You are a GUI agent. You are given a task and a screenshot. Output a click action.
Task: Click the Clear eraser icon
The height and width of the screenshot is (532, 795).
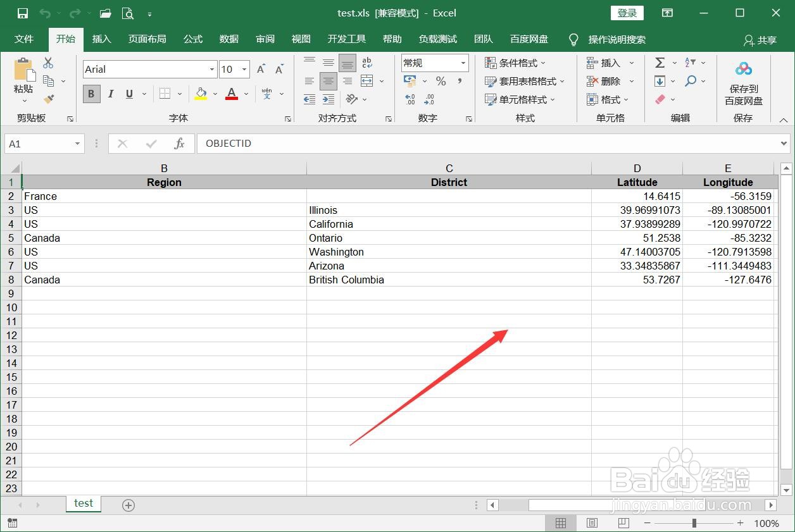[660, 99]
